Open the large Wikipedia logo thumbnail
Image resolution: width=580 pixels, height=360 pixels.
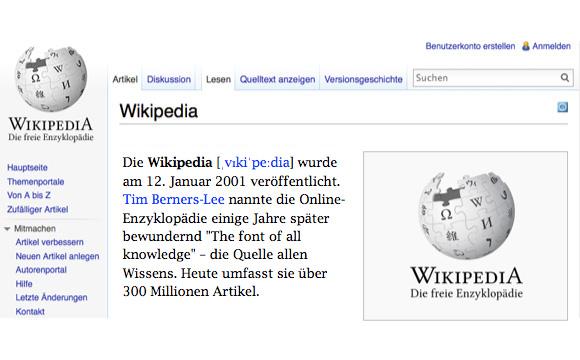pyautogui.click(x=465, y=236)
